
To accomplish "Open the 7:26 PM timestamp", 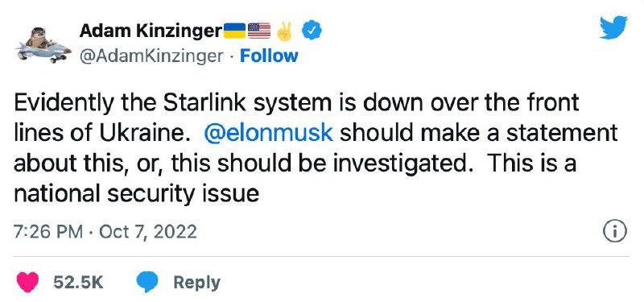I will tap(48, 232).
